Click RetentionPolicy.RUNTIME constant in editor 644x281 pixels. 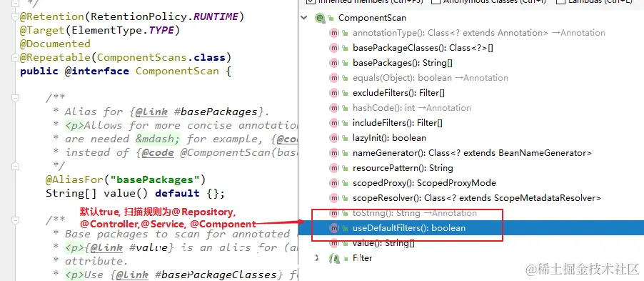[164, 17]
